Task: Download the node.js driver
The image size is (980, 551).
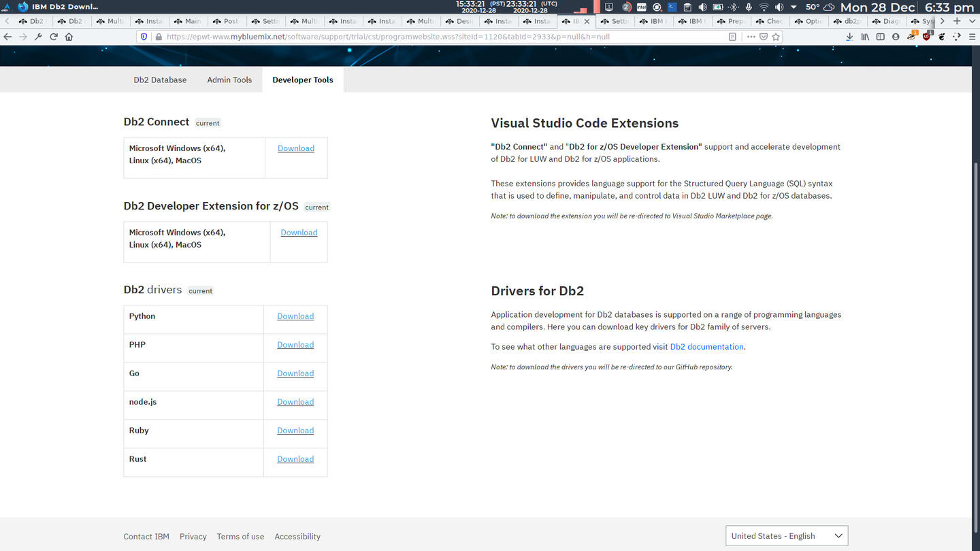Action: 295,402
